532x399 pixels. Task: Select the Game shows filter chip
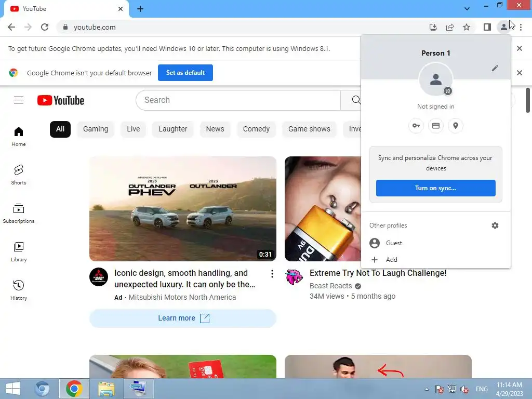(309, 129)
